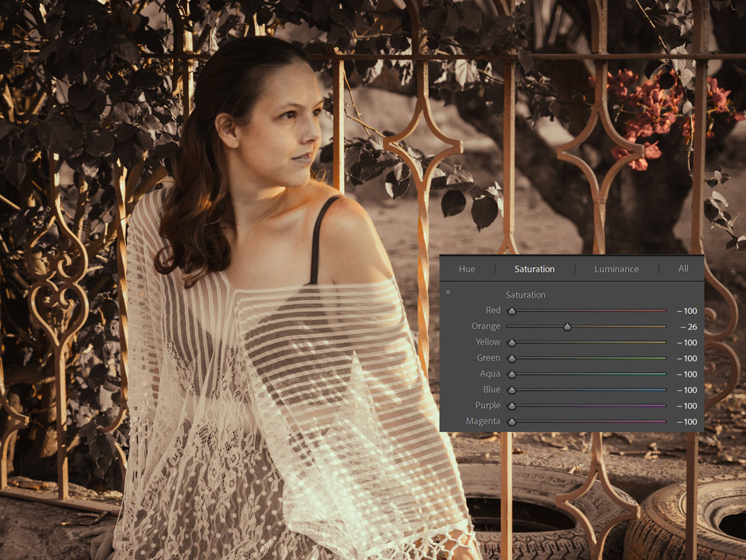The image size is (746, 560).
Task: Click the Yellow saturation slider handle
Action: [512, 342]
